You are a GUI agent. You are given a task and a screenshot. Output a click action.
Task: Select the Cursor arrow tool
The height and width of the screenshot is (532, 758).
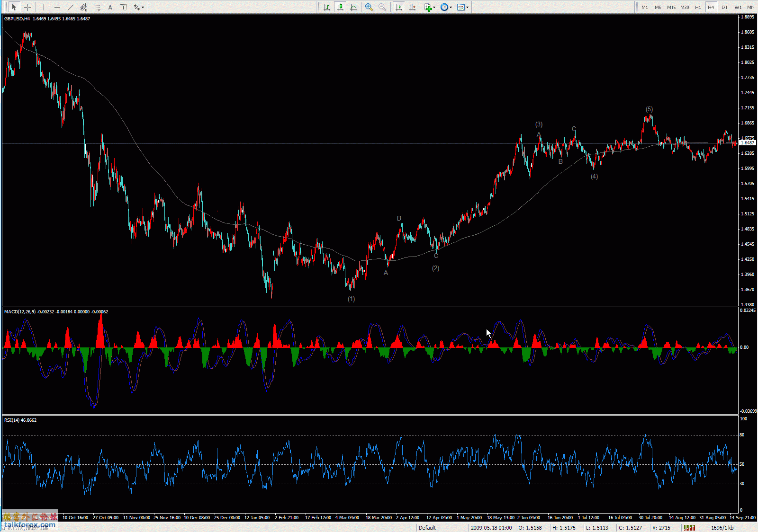(x=14, y=7)
